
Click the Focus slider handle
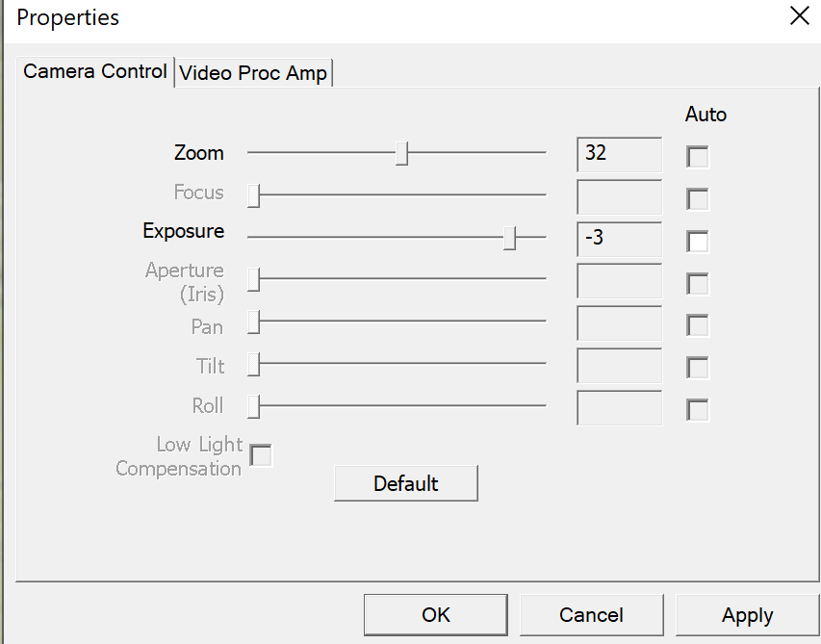point(254,195)
